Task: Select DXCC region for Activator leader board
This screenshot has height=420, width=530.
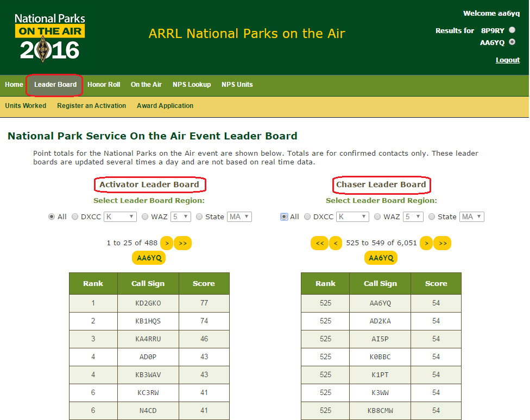Action: 75,217
